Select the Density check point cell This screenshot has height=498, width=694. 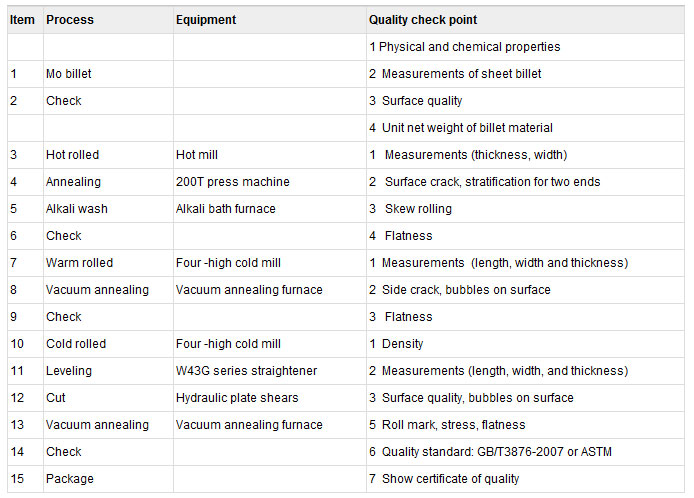click(x=525, y=344)
